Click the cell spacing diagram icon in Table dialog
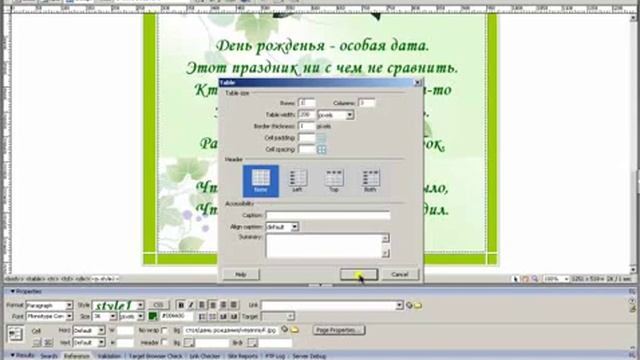Image resolution: width=640 pixels, height=360 pixels. pyautogui.click(x=321, y=149)
